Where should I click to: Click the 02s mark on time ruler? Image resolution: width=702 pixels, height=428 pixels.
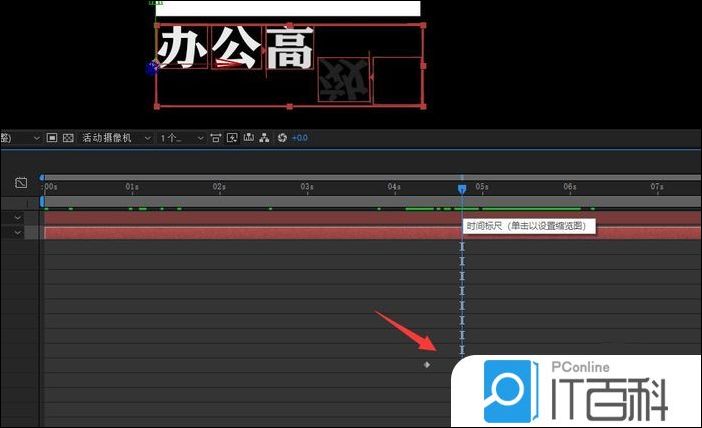(x=219, y=187)
